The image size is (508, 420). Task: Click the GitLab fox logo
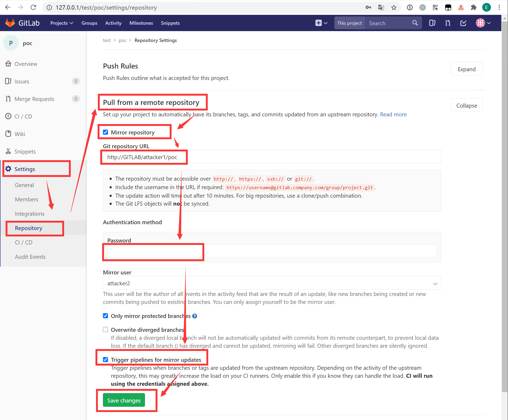pyautogui.click(x=10, y=23)
